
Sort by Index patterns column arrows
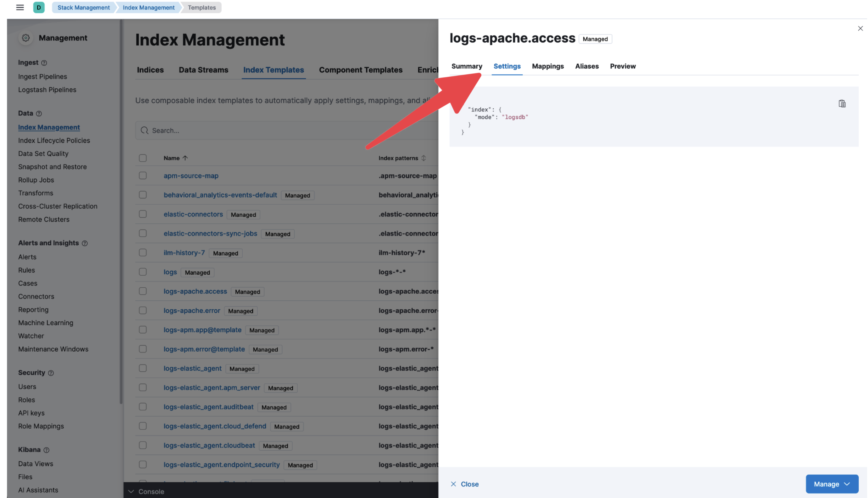(424, 158)
